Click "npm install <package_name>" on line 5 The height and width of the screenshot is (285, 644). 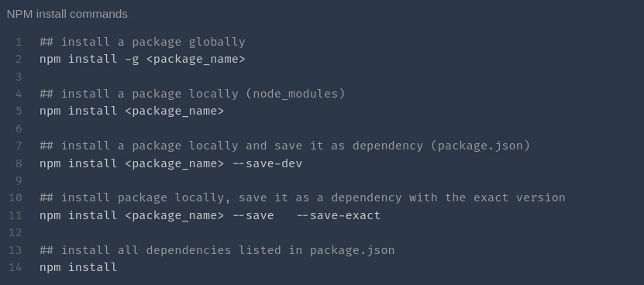pyautogui.click(x=132, y=111)
